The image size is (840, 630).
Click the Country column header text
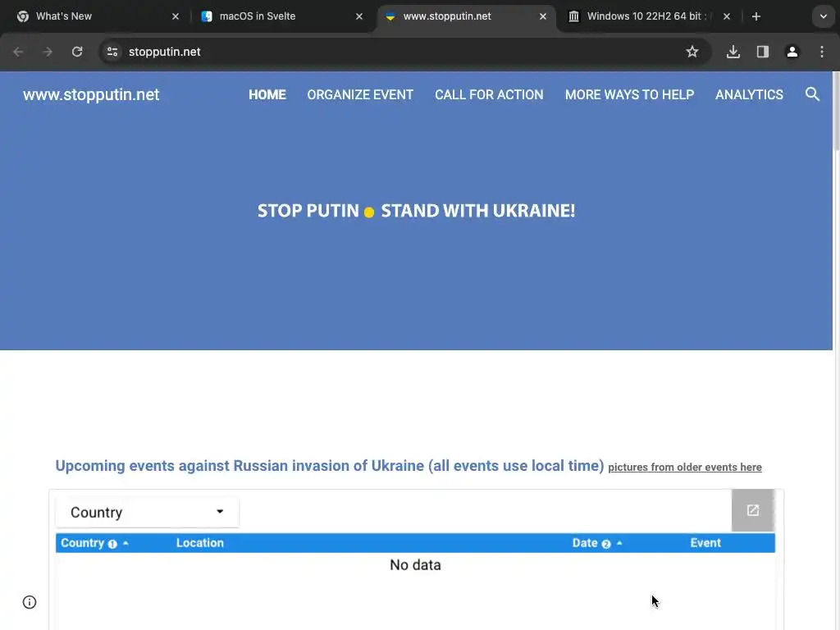tap(82, 543)
